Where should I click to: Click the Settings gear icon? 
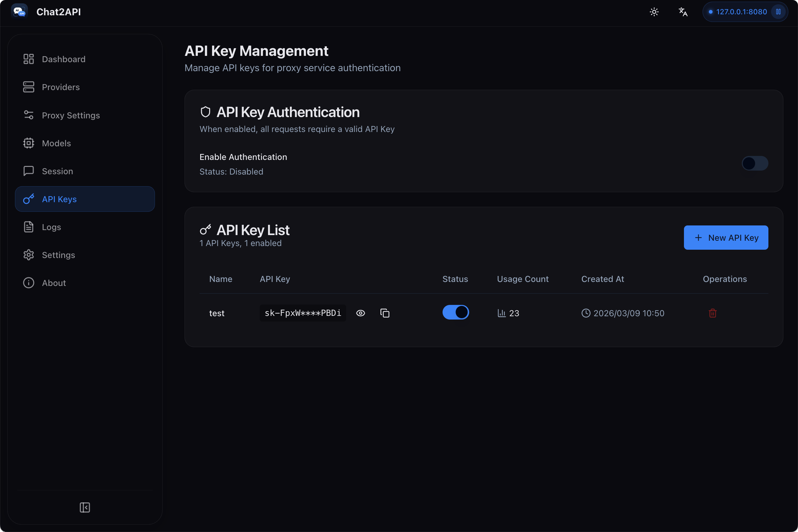(x=29, y=255)
